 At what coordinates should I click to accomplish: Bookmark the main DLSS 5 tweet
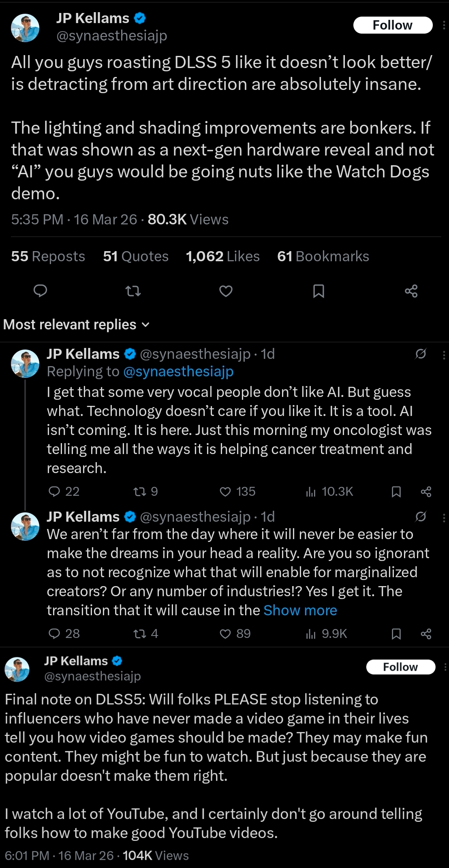coord(319,291)
